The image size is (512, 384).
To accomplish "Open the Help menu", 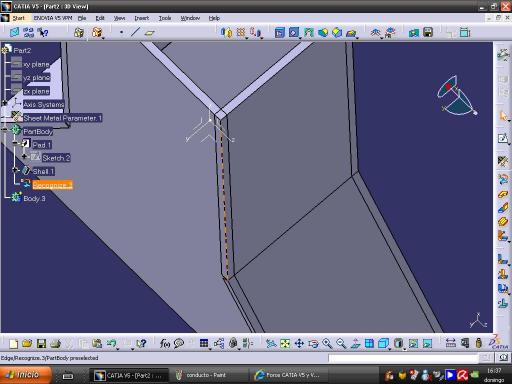I will (214, 18).
